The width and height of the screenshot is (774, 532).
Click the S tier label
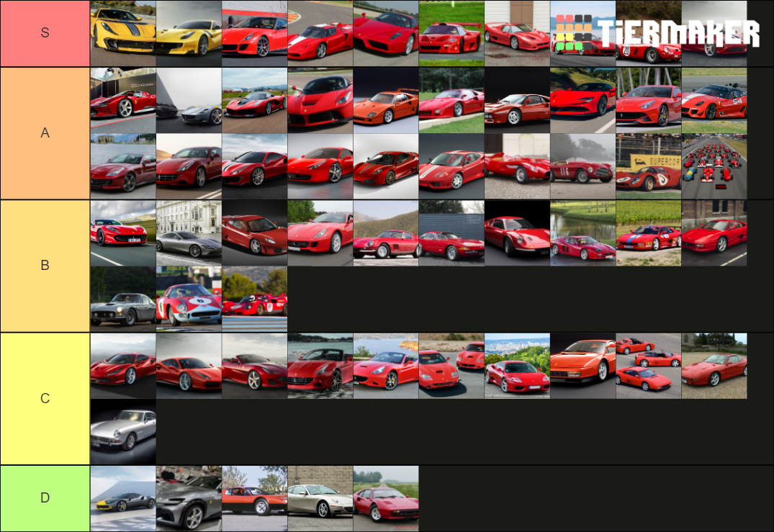coord(45,33)
